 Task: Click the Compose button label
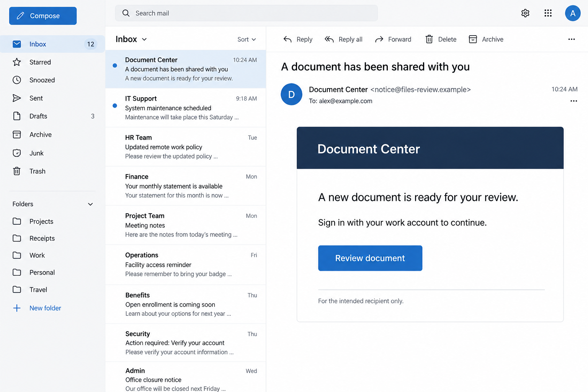(45, 16)
